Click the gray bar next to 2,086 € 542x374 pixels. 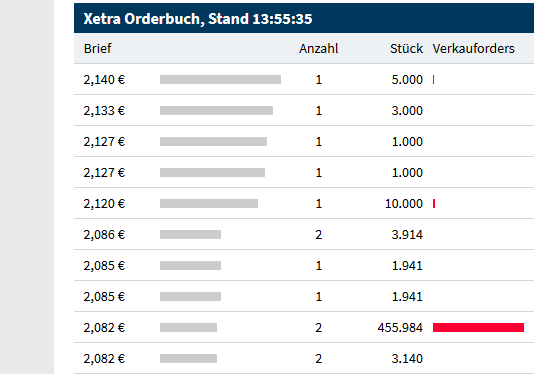point(190,235)
